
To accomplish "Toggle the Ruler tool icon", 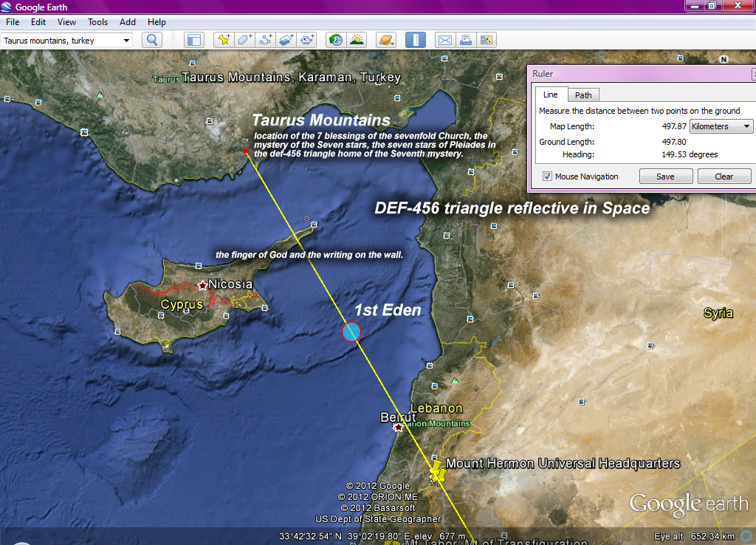I will [416, 40].
